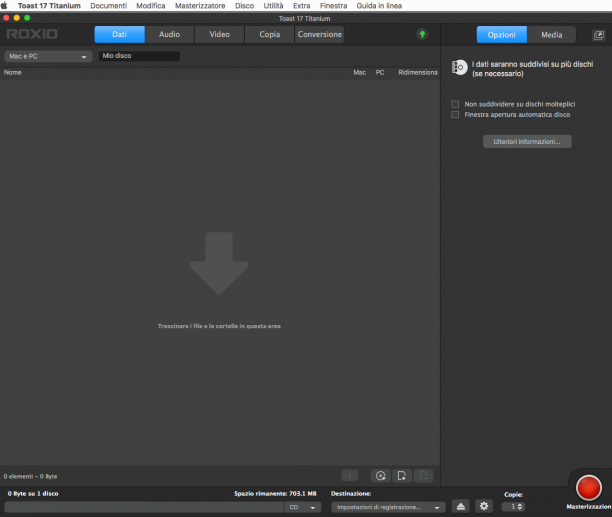Viewport: 612px width, 517px height.
Task: Switch to the Copia tab
Action: pos(269,34)
